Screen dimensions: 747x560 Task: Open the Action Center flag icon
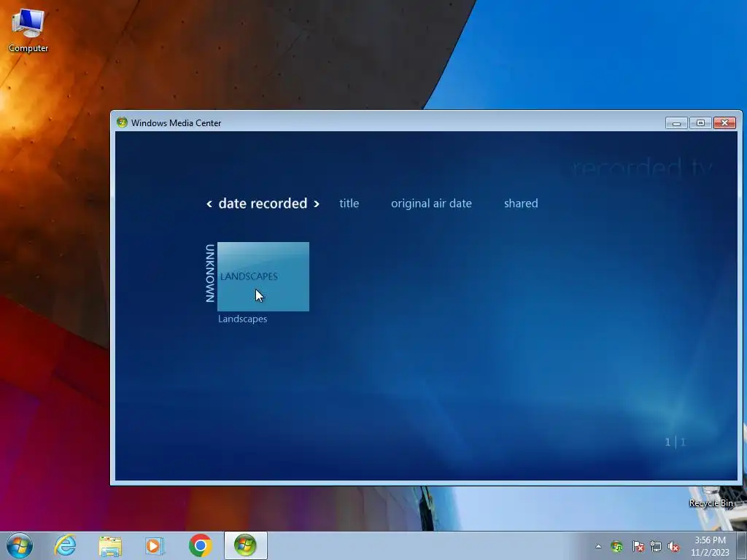pyautogui.click(x=638, y=546)
